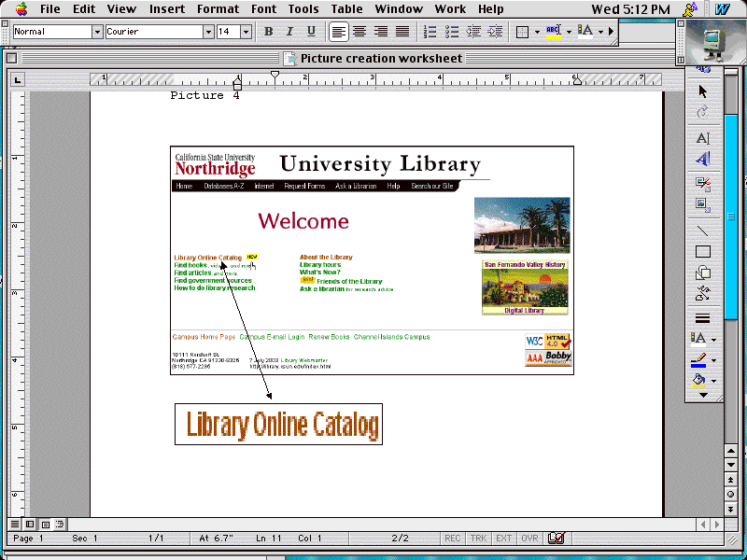This screenshot has width=747, height=560.
Task: Switch to Page Layout view
Action: coord(45,525)
